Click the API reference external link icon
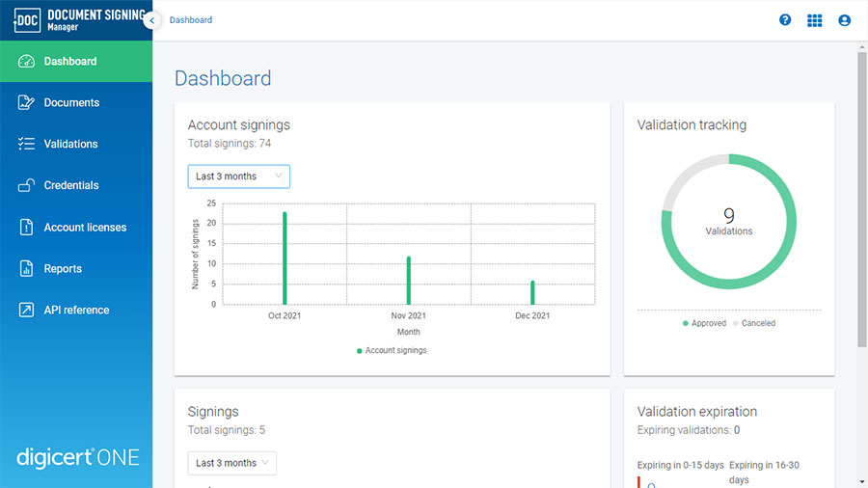The image size is (868, 488). pos(26,311)
